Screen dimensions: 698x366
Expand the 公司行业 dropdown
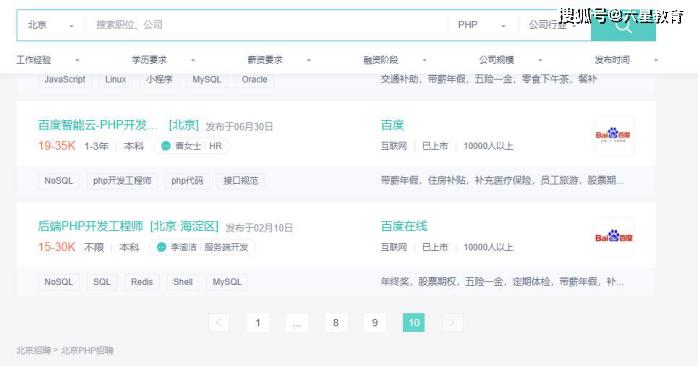click(554, 25)
